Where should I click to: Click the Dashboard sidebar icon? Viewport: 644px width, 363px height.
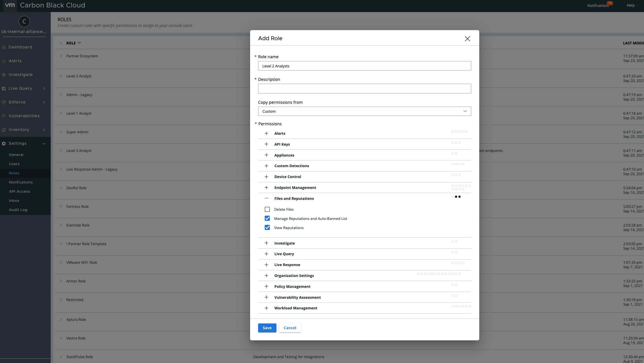(4, 47)
